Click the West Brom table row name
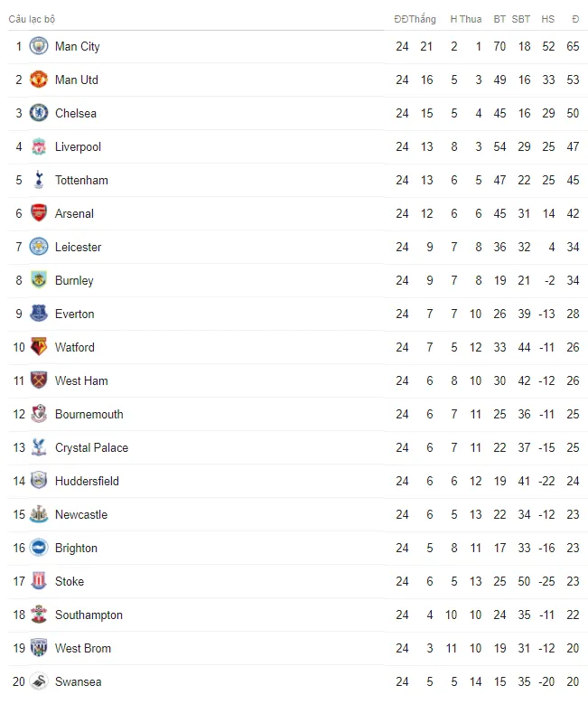This screenshot has width=588, height=704. pyautogui.click(x=82, y=648)
